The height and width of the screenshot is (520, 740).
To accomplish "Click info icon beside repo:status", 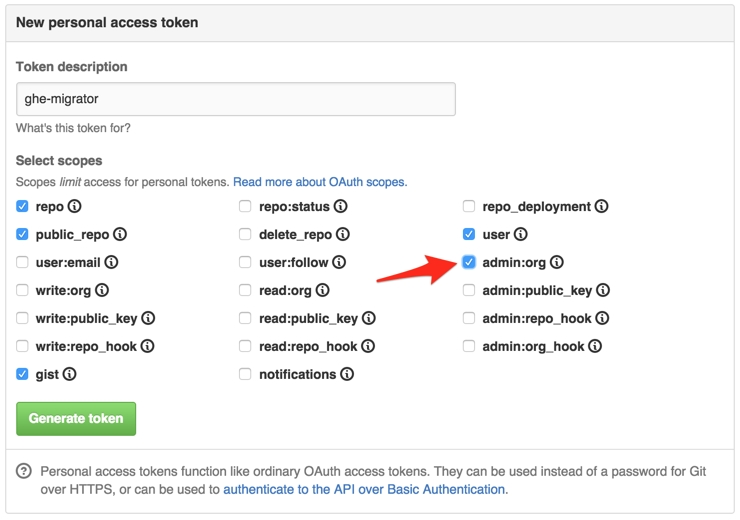I will click(x=341, y=207).
